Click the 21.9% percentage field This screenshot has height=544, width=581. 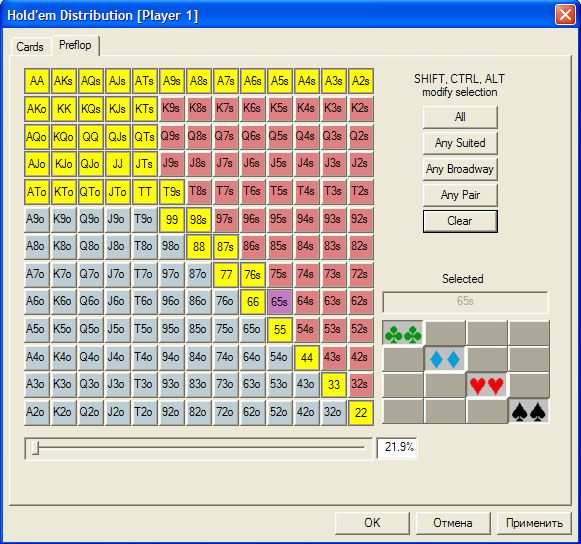tap(397, 448)
